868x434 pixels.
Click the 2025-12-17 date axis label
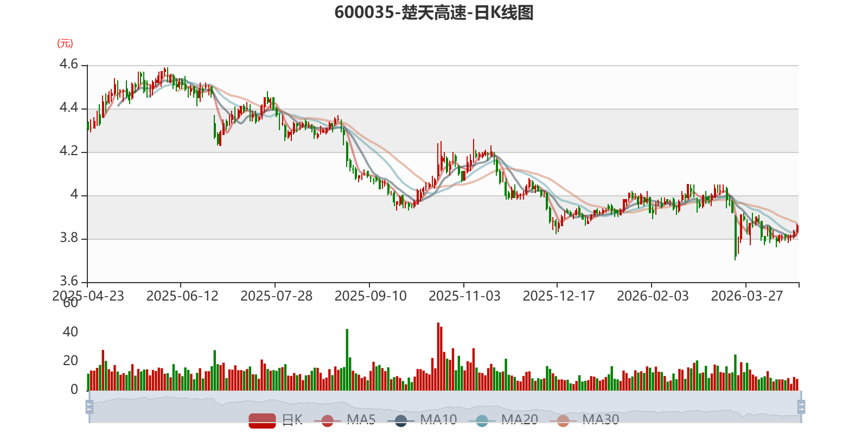click(x=559, y=296)
